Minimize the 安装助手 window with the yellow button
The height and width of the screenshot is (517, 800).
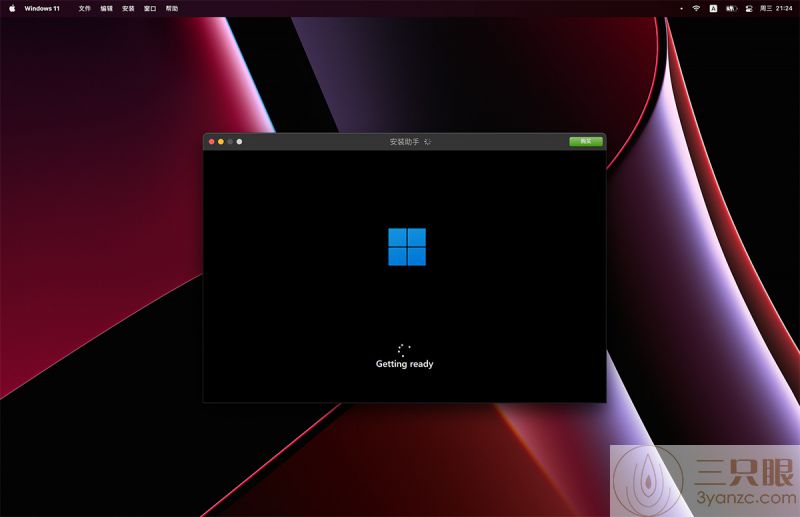click(x=221, y=141)
